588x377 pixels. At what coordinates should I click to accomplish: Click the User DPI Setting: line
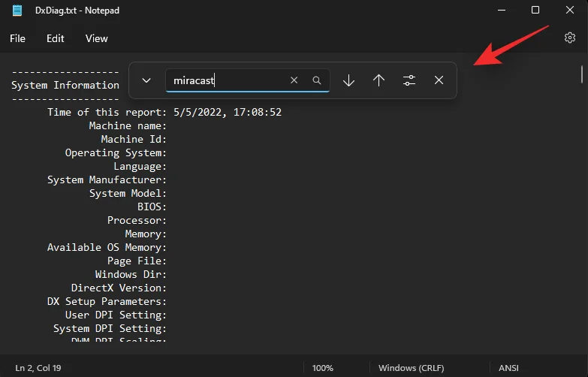click(116, 315)
